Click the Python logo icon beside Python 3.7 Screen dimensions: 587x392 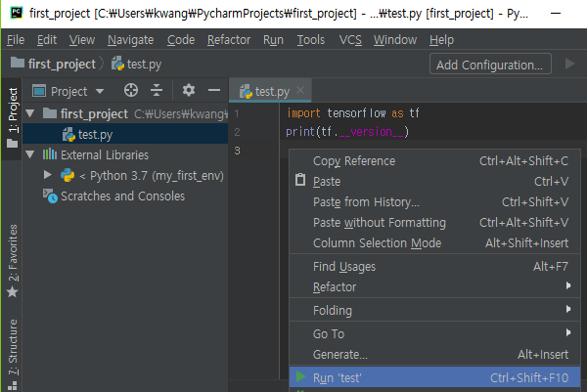point(68,175)
